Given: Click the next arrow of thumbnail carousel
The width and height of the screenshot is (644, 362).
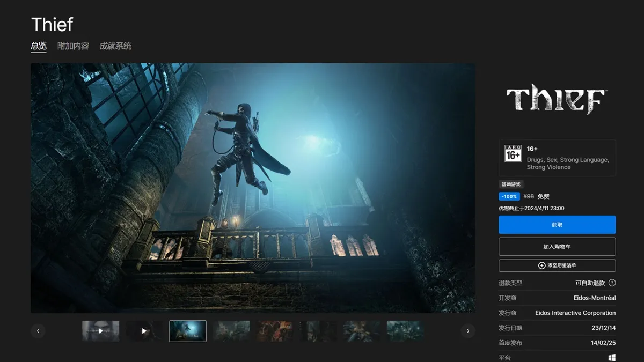Looking at the screenshot, I should click(x=468, y=331).
